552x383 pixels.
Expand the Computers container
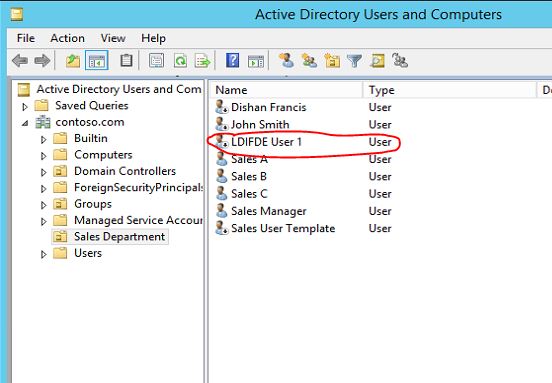coord(43,156)
